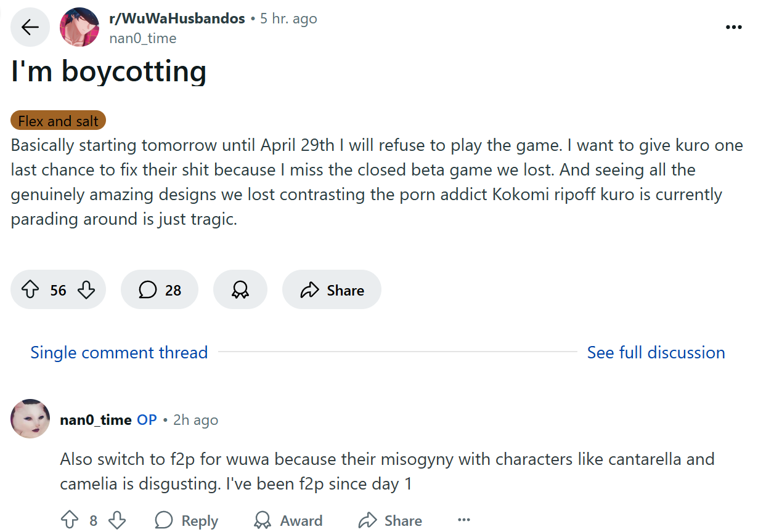The height and width of the screenshot is (532, 774).
Task: Select "See full discussion" link
Action: tap(656, 352)
